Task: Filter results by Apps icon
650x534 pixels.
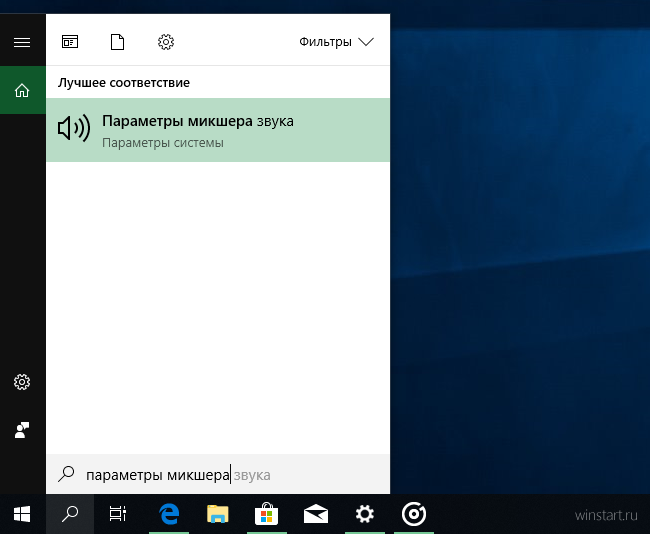Action: pyautogui.click(x=70, y=42)
